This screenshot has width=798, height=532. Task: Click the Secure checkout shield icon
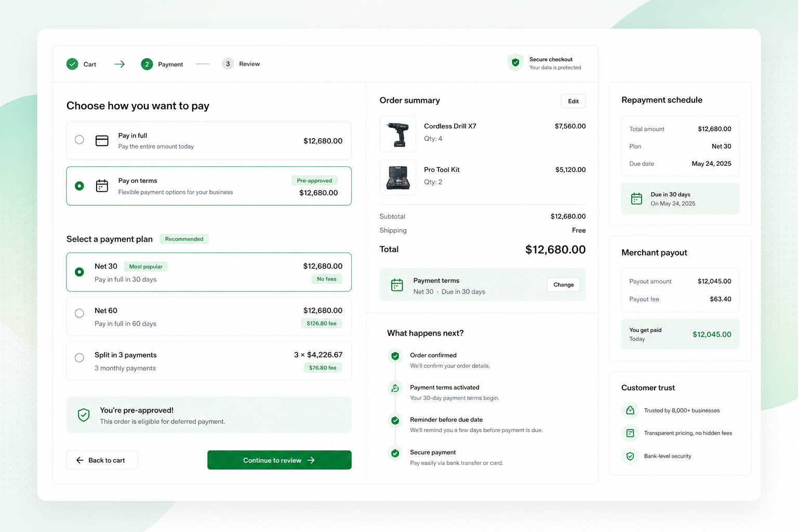[x=515, y=62]
